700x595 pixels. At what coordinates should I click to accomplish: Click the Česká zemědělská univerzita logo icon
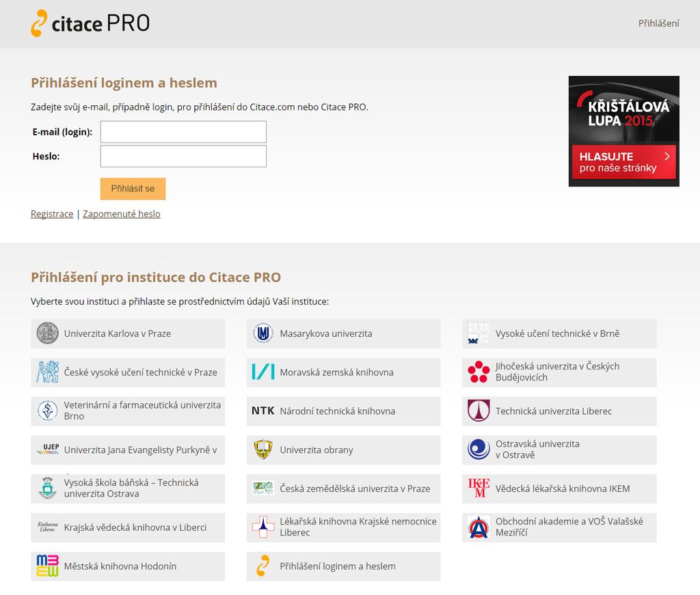click(x=263, y=488)
